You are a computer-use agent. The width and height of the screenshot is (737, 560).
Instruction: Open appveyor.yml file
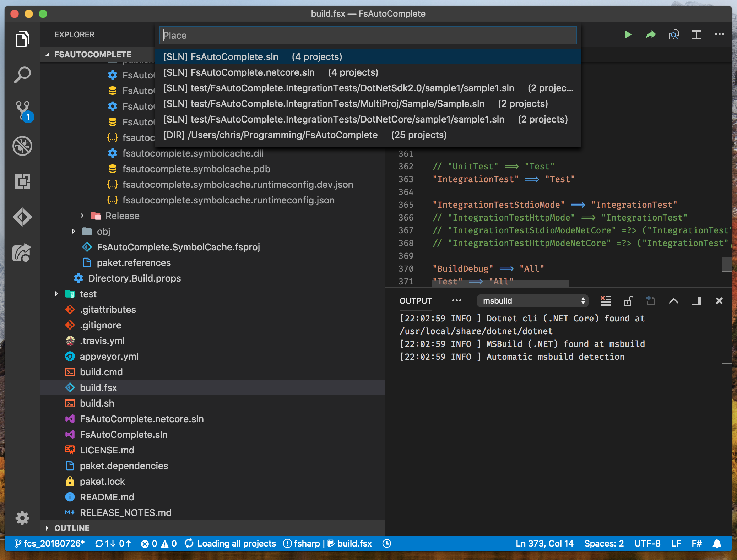click(x=213, y=357)
